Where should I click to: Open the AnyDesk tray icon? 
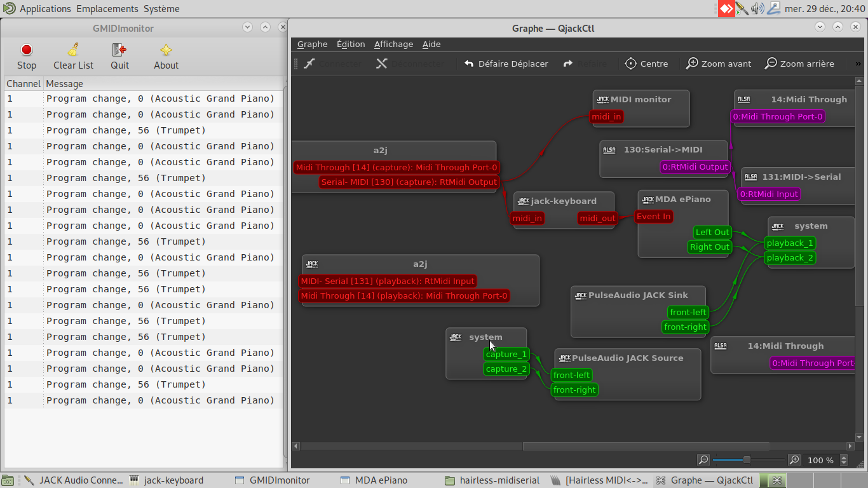[726, 9]
